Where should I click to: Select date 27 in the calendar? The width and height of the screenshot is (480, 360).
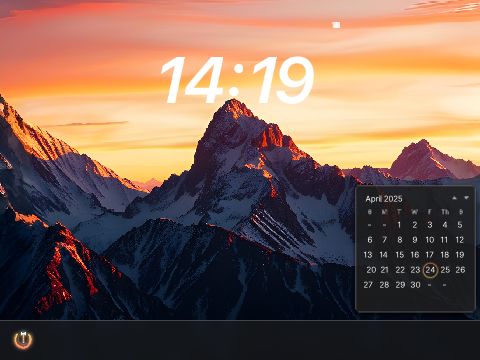368,285
